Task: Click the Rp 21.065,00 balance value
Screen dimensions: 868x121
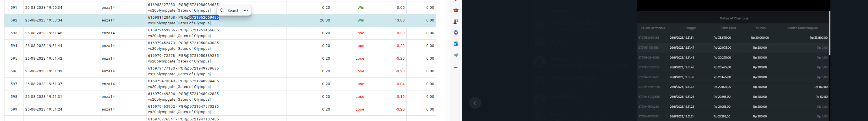Action: pyautogui.click(x=722, y=107)
